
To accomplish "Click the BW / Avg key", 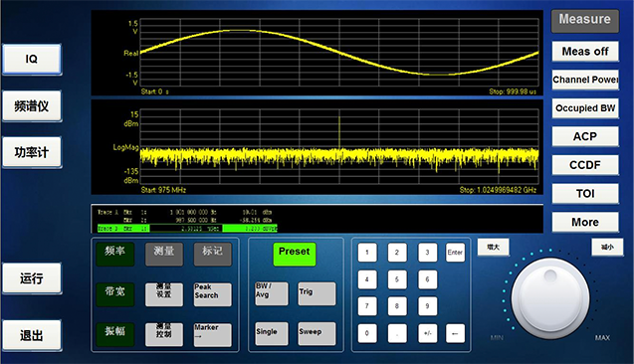I will (x=272, y=293).
